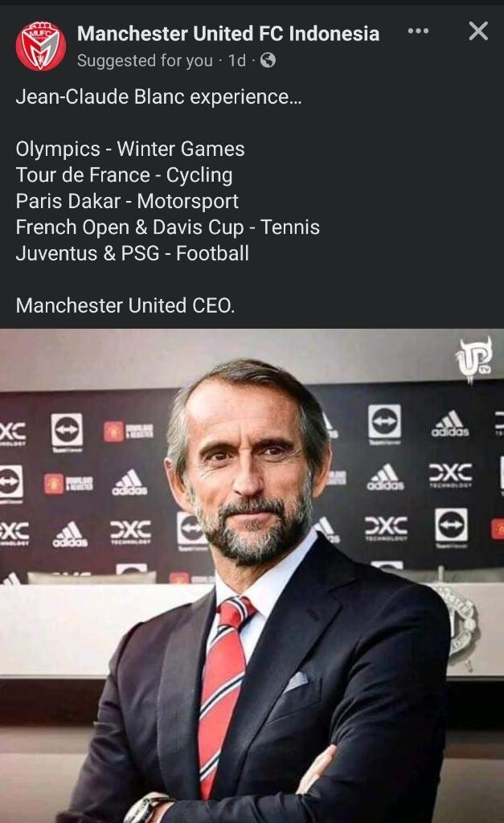Click the DXC Technology logo right of the man's face
Viewport: 504px width, 823px height.
(450, 475)
